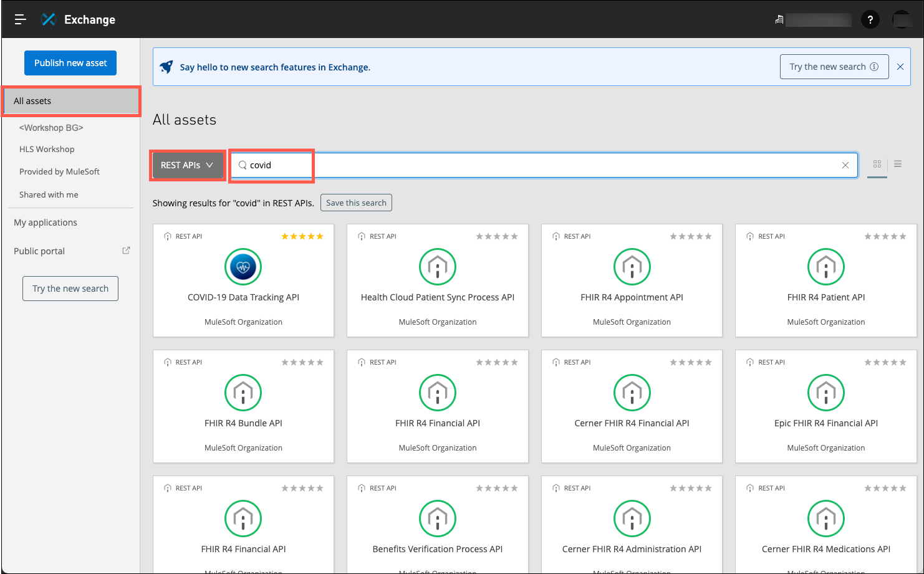Viewport: 924px width, 574px height.
Task: Open COVID-19 Data Tracking API title
Action: click(x=243, y=297)
